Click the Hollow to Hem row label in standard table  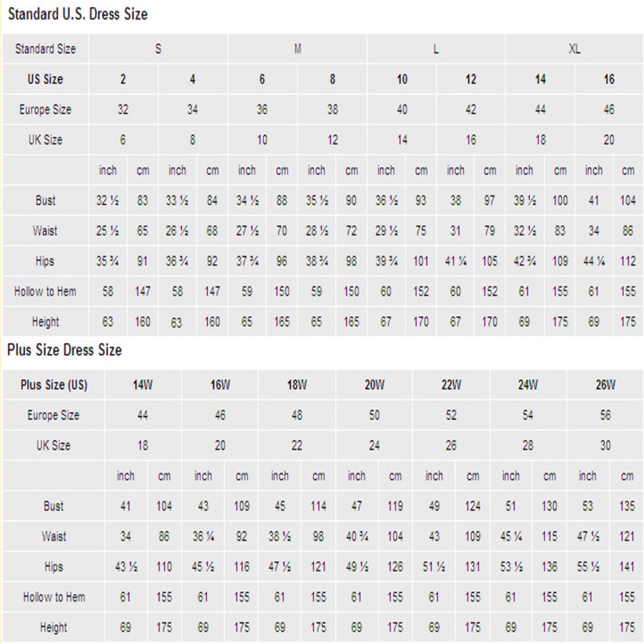(45, 291)
